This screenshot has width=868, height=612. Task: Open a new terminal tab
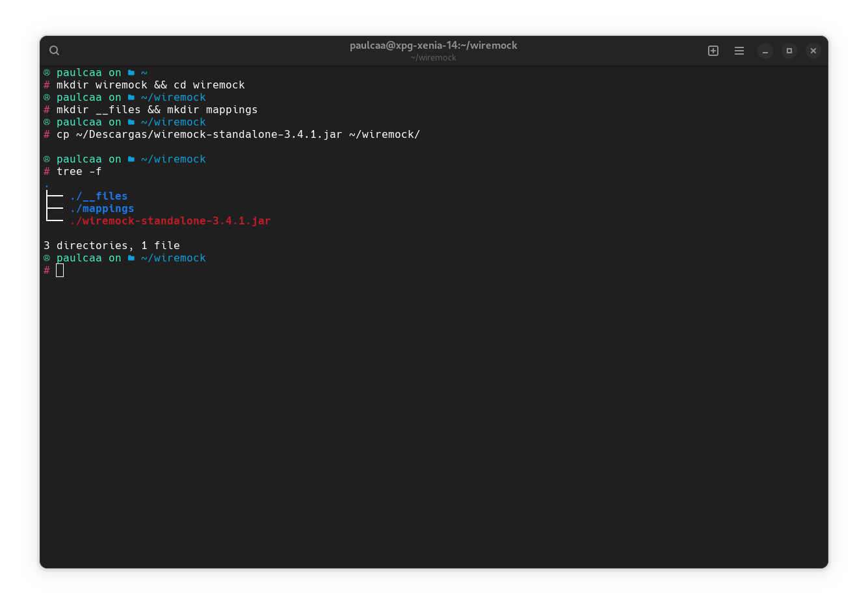pos(713,51)
